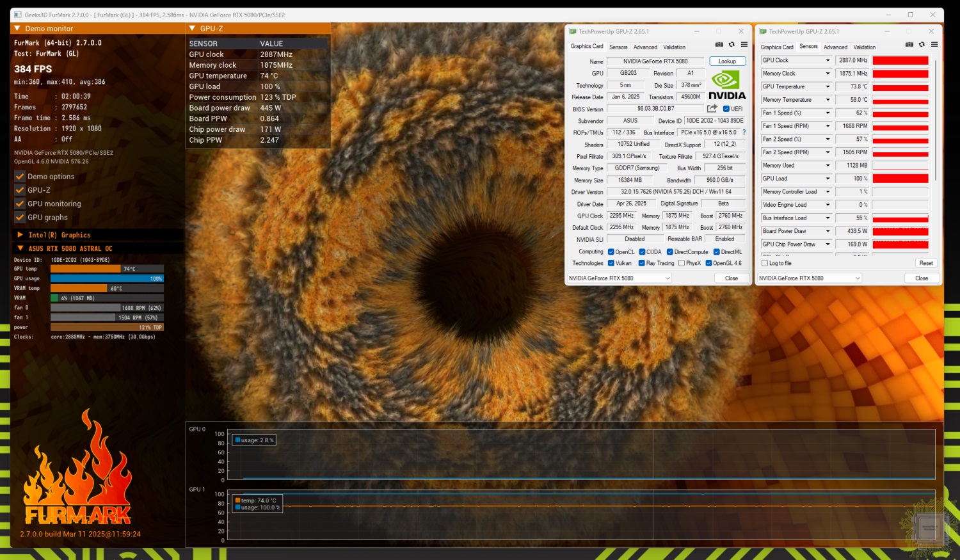Click GPU-Z app icon in Graphics Card title bar
This screenshot has height=560, width=960.
573,31
